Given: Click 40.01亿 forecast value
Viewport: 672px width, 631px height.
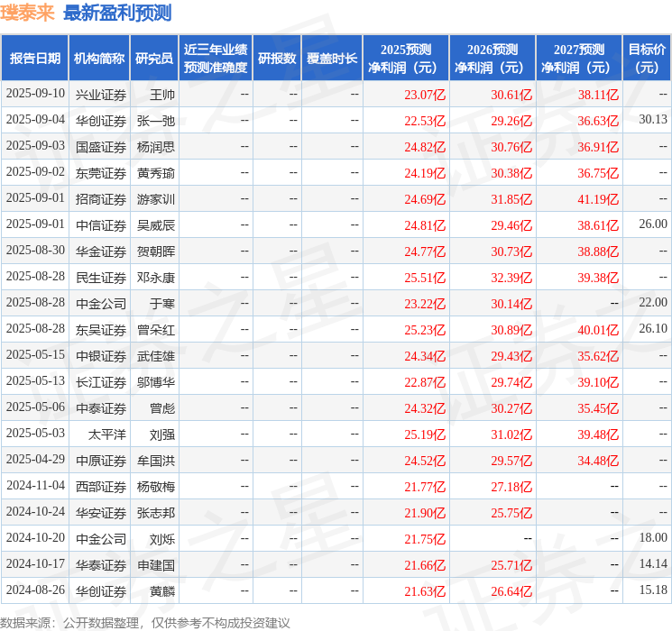Looking at the screenshot, I should coord(598,330).
